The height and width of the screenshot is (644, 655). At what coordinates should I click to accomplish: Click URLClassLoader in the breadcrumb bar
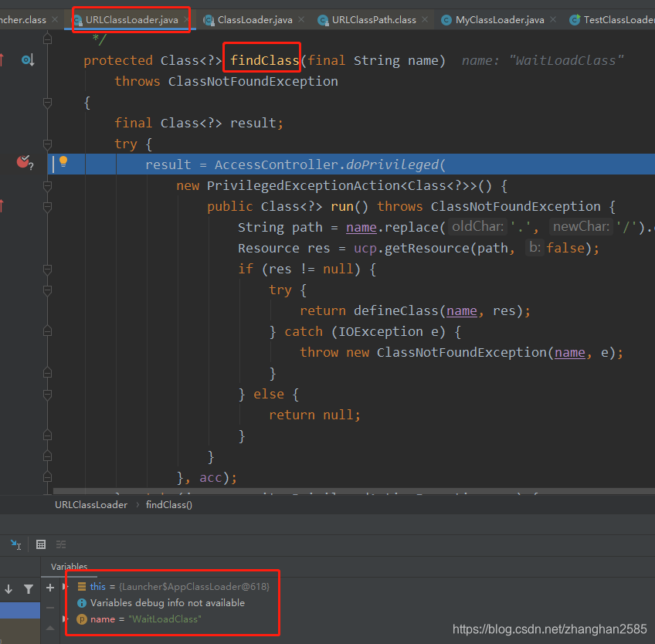pos(90,504)
